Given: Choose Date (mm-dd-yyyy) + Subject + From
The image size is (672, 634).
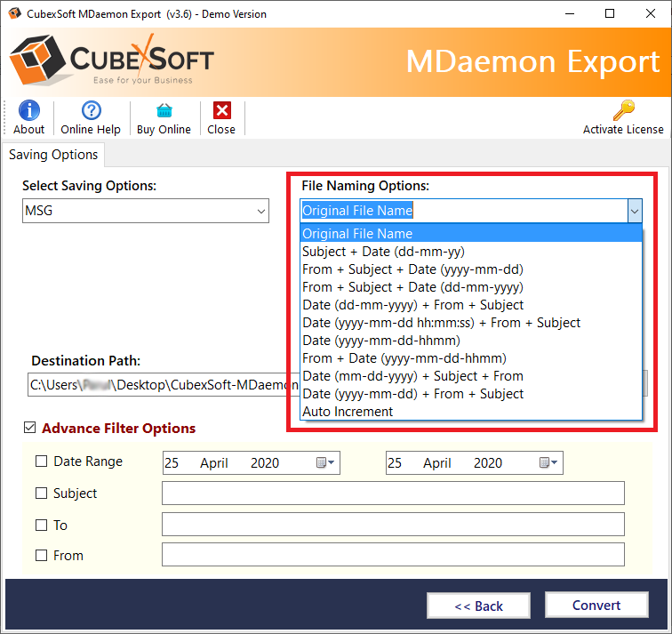Looking at the screenshot, I should (x=471, y=376).
